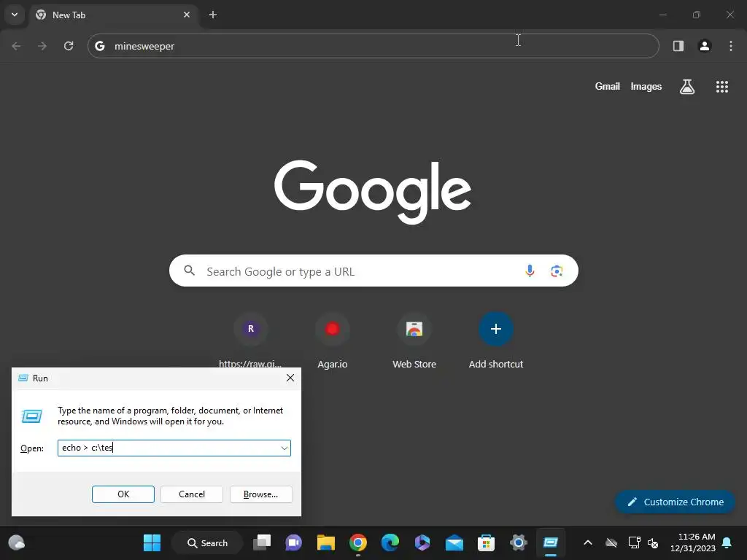Click OneDrive cloud tray icon
This screenshot has height=560, width=747.
pos(611,542)
